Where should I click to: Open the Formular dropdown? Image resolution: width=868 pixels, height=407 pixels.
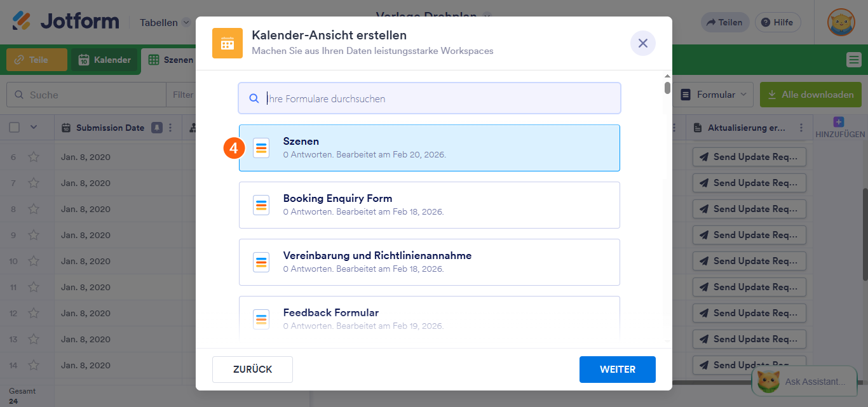point(714,93)
